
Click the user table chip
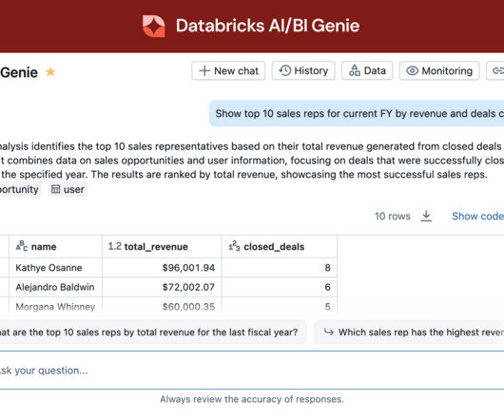pos(68,189)
